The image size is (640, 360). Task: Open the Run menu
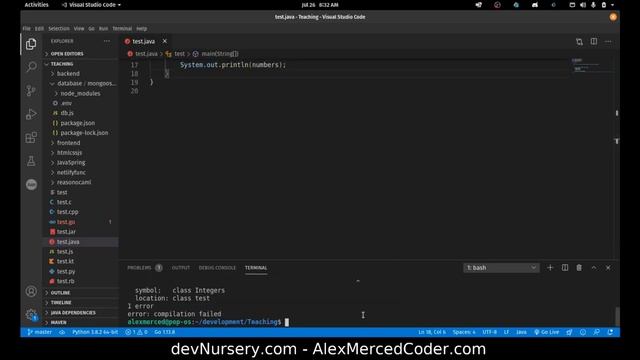[x=103, y=29]
